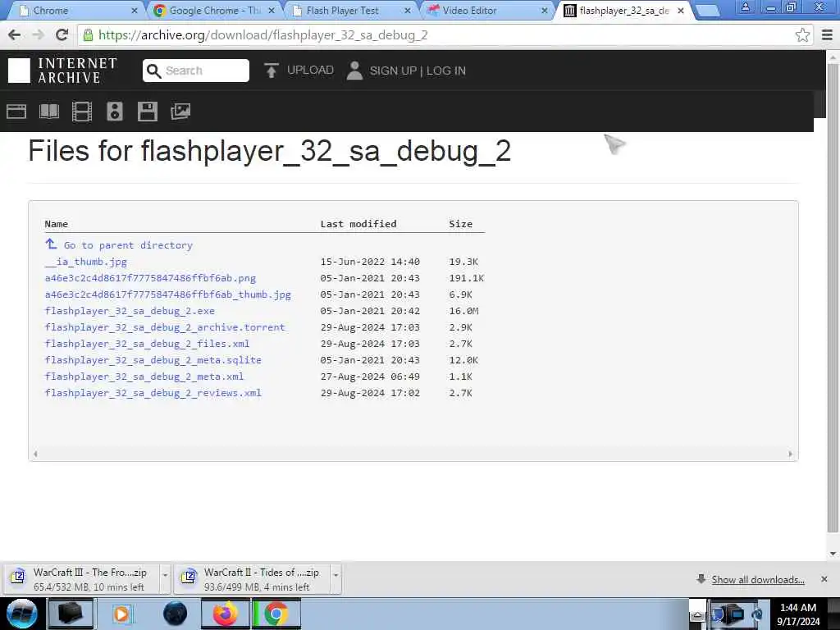Open the Texts book icon
This screenshot has width=840, height=630.
tap(49, 112)
